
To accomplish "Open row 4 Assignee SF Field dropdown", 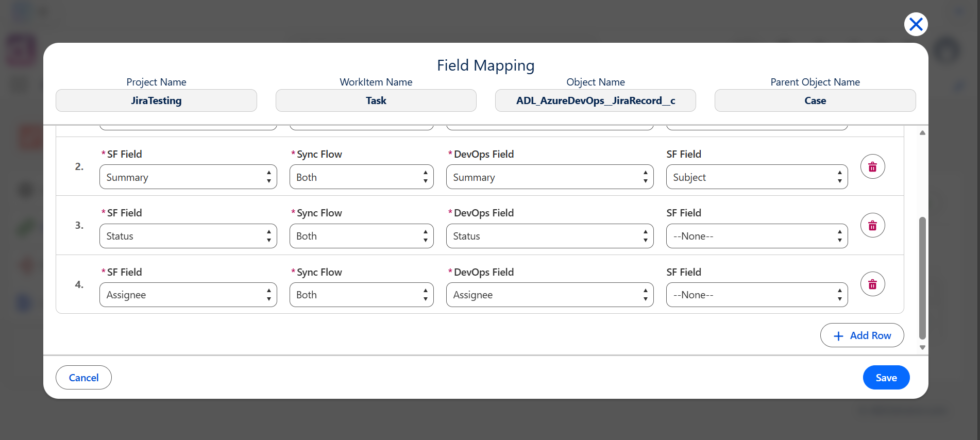I will click(x=188, y=295).
